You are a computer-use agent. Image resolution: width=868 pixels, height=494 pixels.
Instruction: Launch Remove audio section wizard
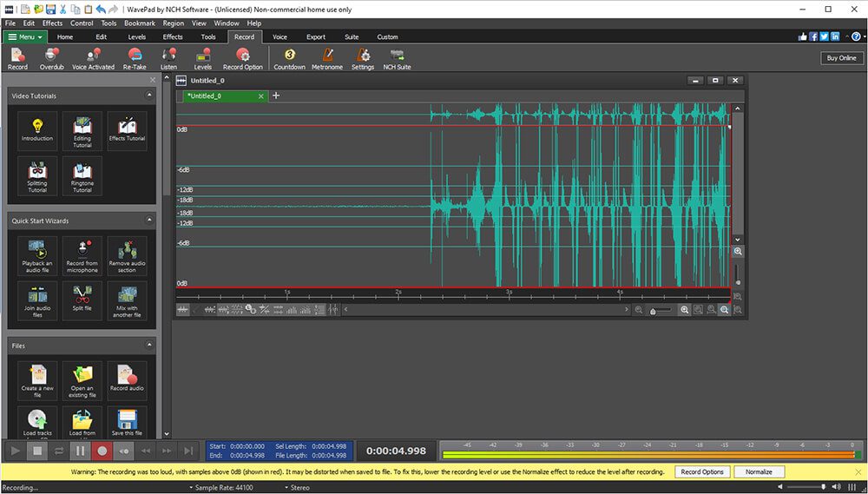[127, 256]
